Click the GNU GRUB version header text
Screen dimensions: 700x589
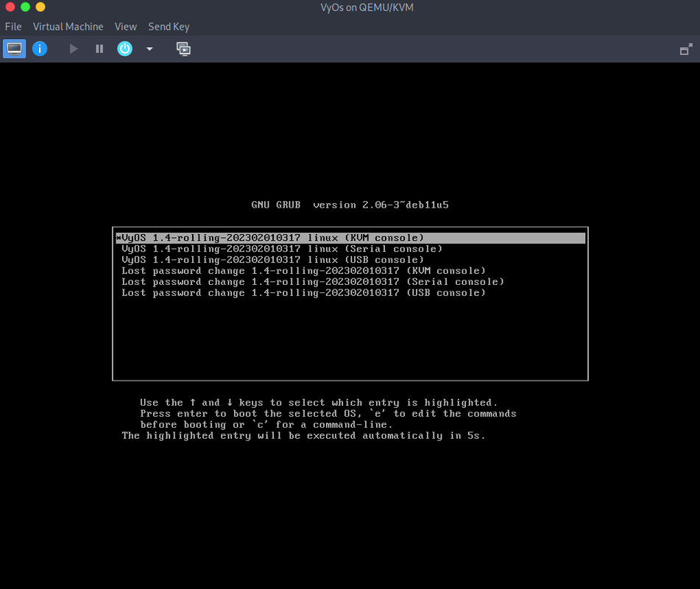coord(350,205)
